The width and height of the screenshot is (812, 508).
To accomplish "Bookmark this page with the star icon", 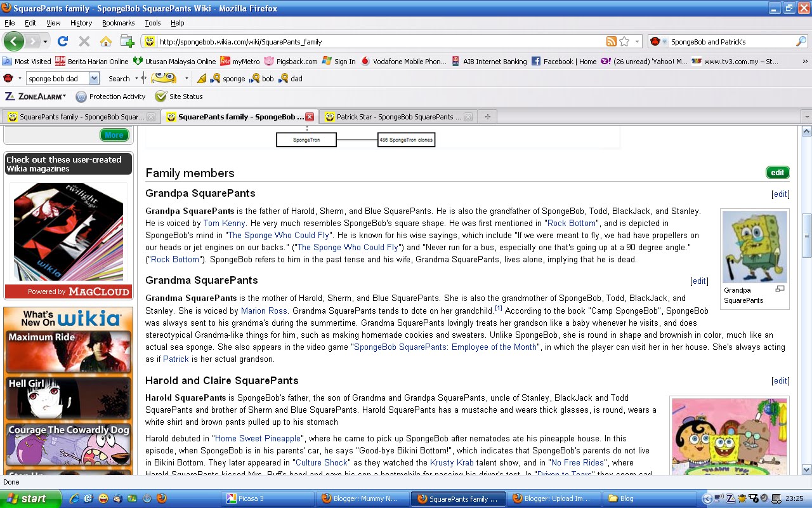I will click(x=624, y=41).
